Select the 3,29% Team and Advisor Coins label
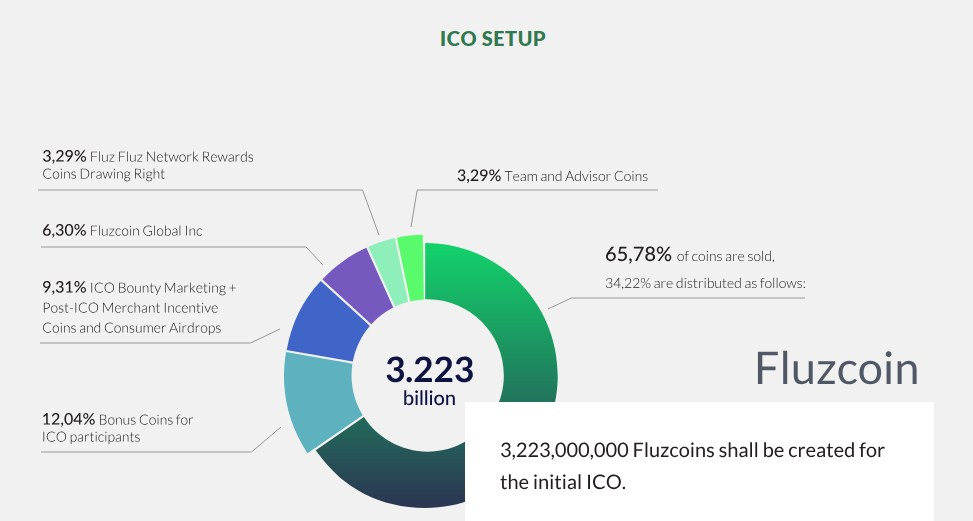This screenshot has width=973, height=521. (552, 176)
